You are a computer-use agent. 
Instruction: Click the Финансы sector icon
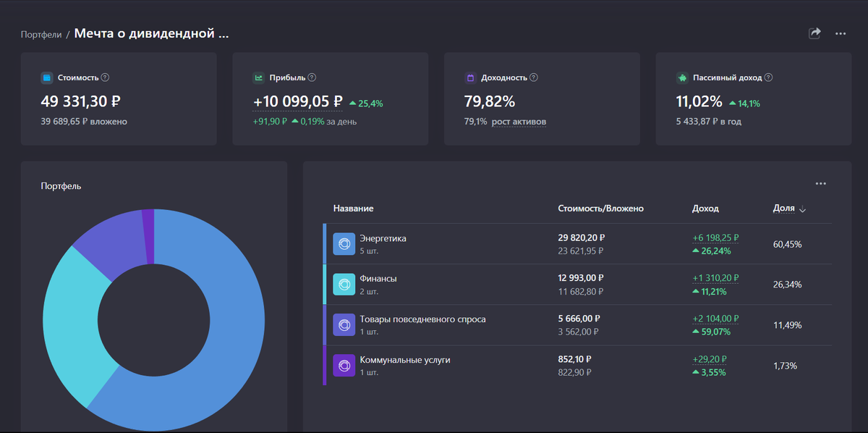(344, 285)
